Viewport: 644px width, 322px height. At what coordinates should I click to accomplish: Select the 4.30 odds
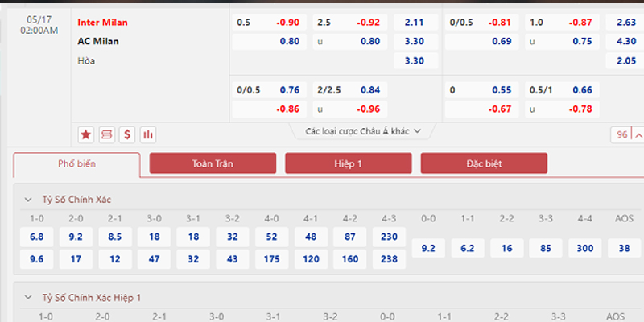tap(625, 42)
